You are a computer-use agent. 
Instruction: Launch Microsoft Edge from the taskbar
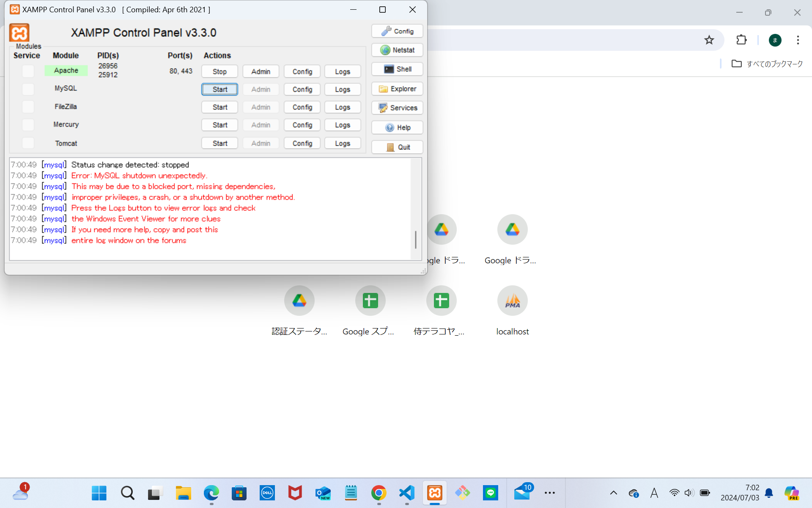tap(211, 493)
